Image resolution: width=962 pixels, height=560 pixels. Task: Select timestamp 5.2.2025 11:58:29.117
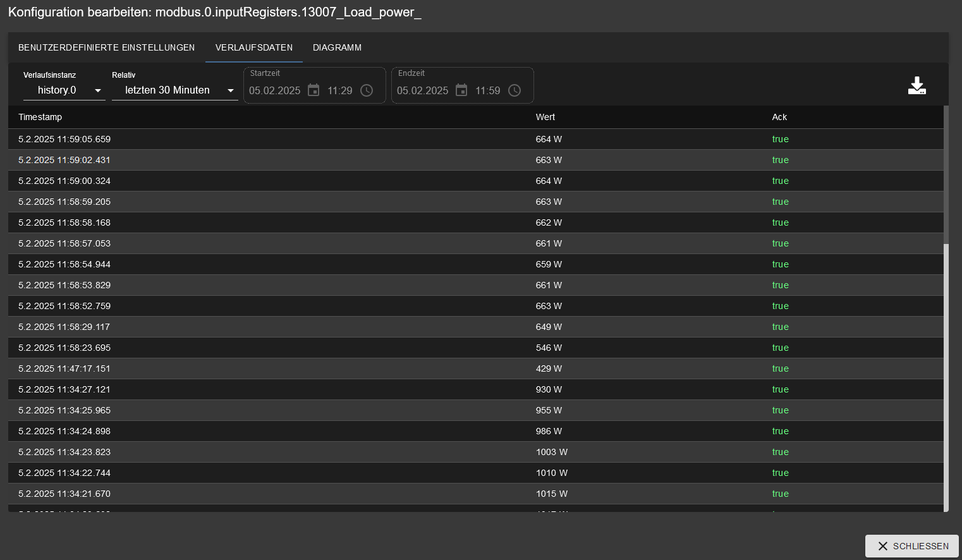(x=64, y=327)
